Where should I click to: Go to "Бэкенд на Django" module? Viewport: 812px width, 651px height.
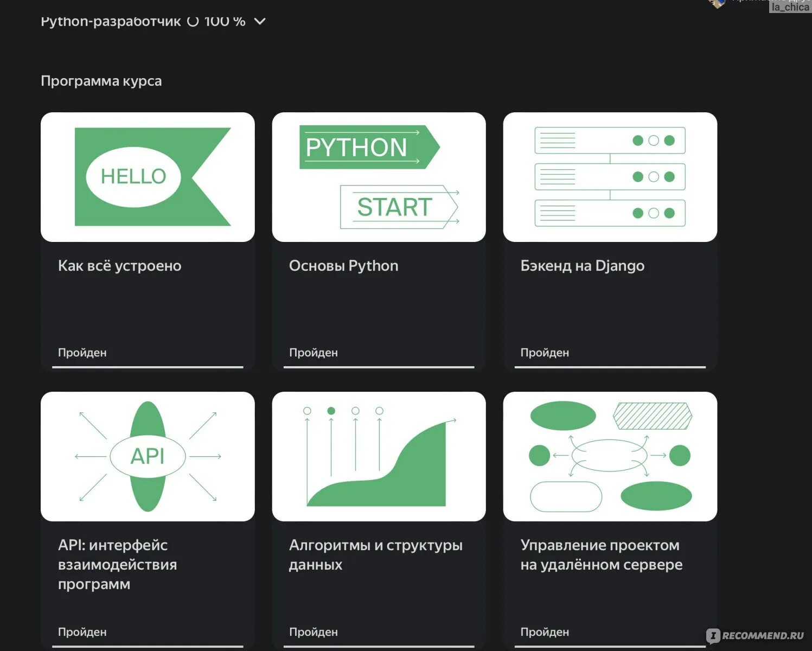click(582, 266)
